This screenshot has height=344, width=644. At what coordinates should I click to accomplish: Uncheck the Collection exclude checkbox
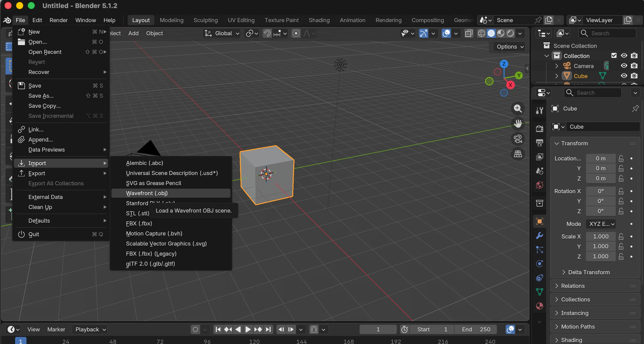tap(614, 56)
